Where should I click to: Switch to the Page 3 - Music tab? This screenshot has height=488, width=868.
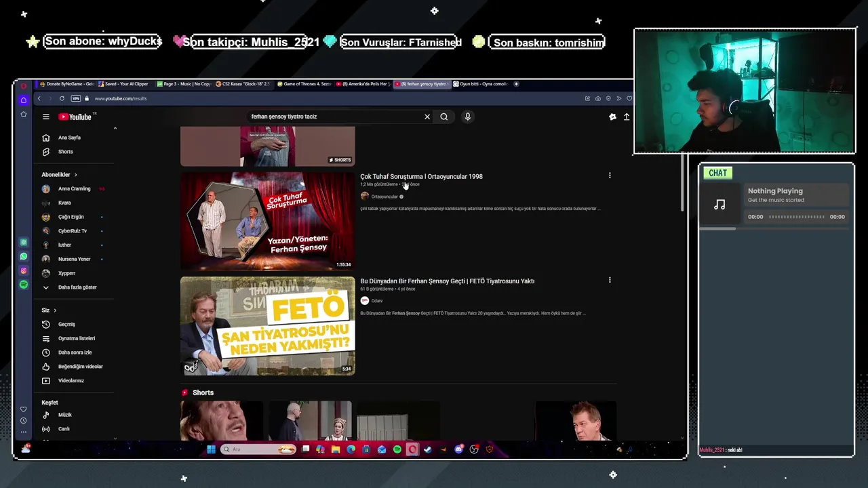(184, 84)
